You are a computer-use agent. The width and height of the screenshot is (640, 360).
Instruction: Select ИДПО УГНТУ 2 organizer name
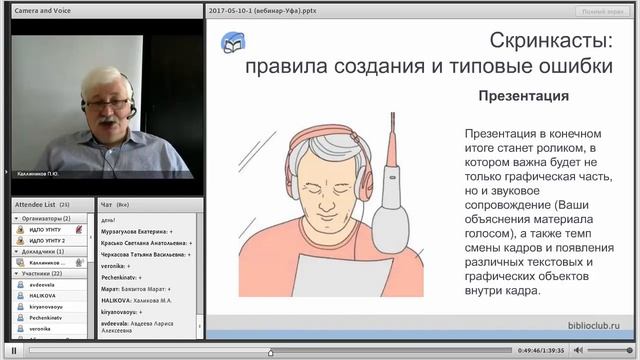pyautogui.click(x=47, y=240)
